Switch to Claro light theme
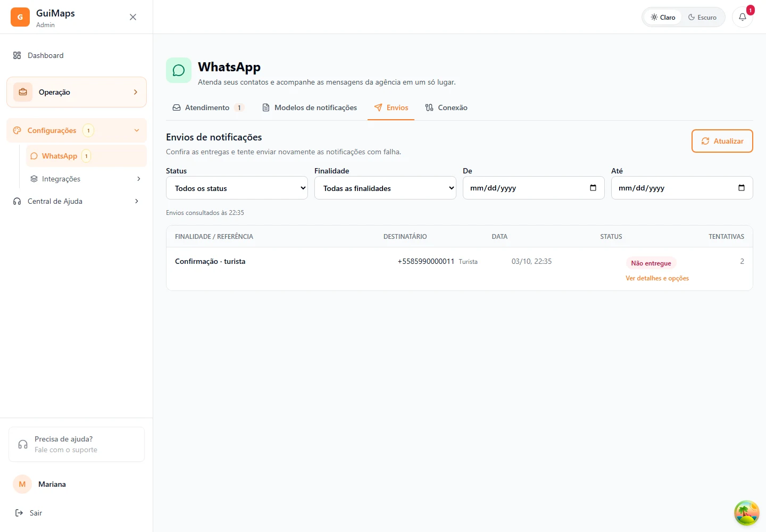The width and height of the screenshot is (766, 532). 663,17
